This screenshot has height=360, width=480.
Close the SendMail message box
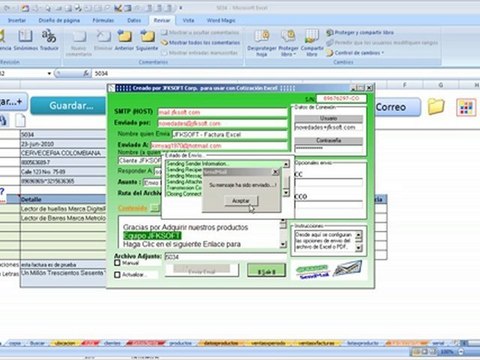point(276,172)
